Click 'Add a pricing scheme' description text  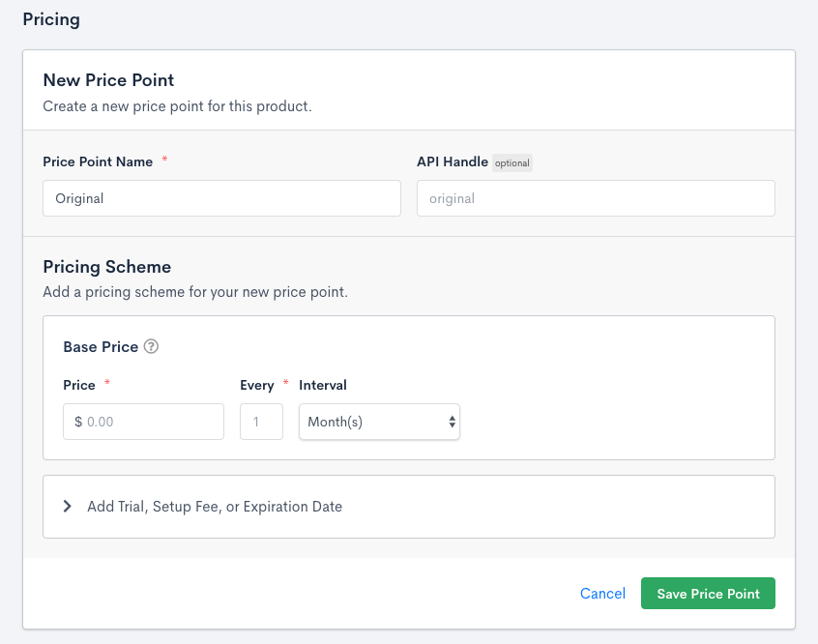click(x=195, y=292)
